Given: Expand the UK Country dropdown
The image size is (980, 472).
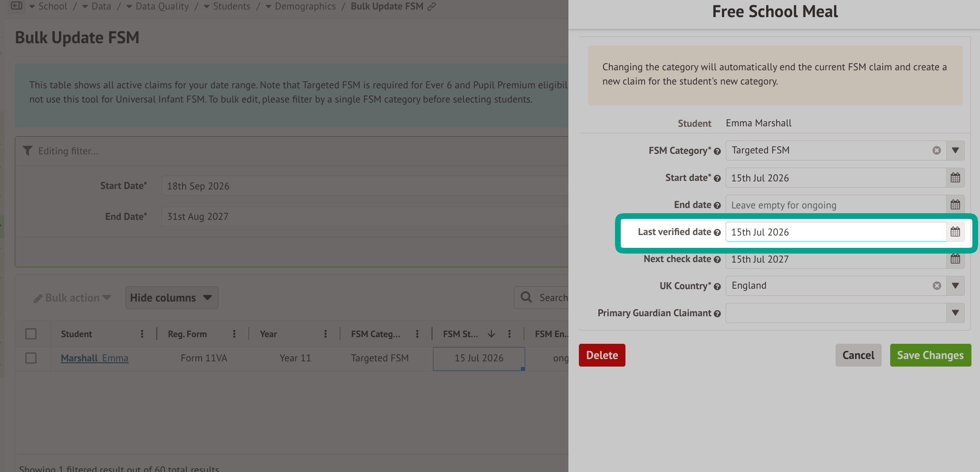Looking at the screenshot, I should click(955, 286).
